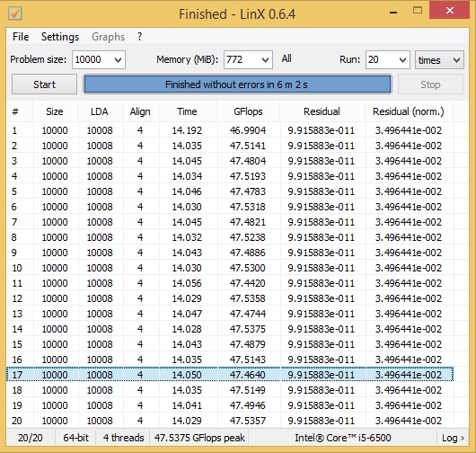Select the GFlops value 47.5357
Screen dimensions: 476x453
click(248, 421)
